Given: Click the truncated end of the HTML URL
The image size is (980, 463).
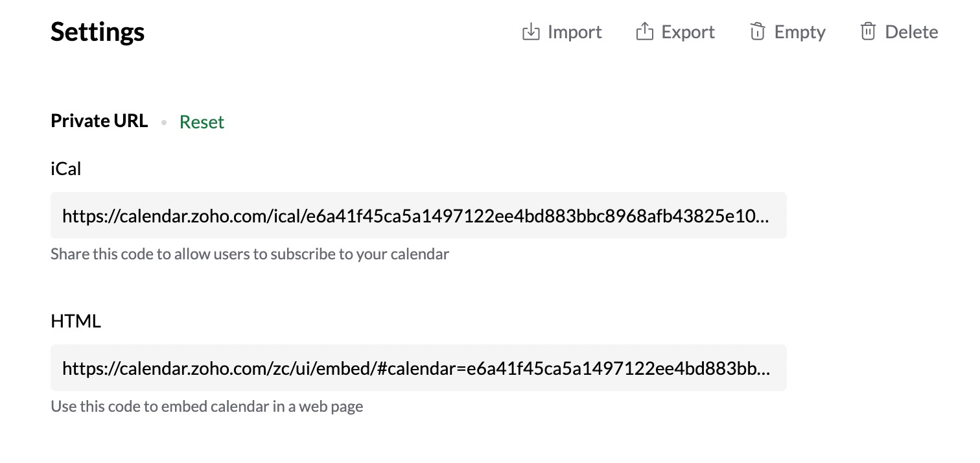Looking at the screenshot, I should pos(763,368).
